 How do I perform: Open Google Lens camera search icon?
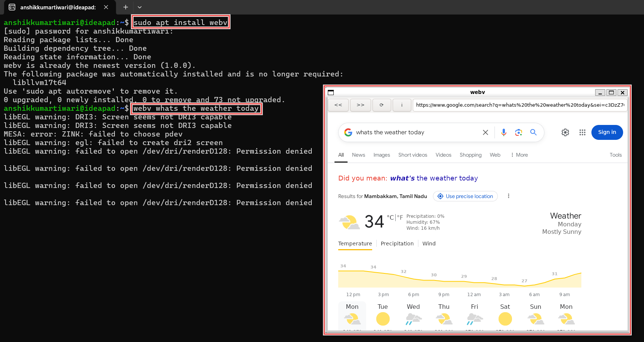tap(518, 132)
